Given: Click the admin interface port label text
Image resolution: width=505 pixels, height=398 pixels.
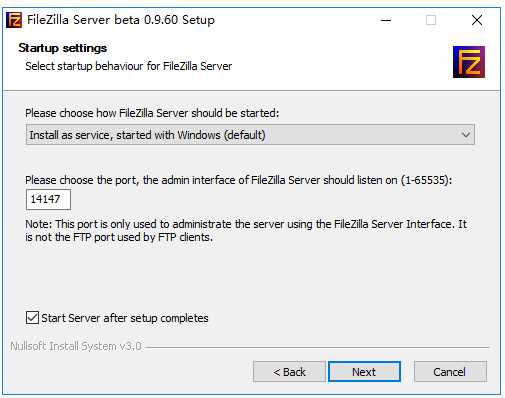Looking at the screenshot, I should pos(239,180).
